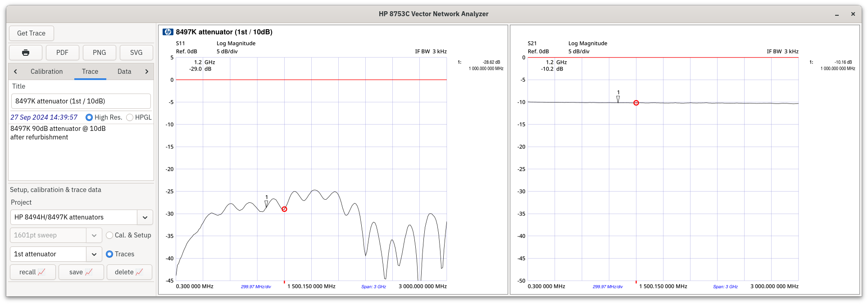Viewport: 868px width, 304px height.
Task: Click the right arrow of the tab bar
Action: click(146, 72)
